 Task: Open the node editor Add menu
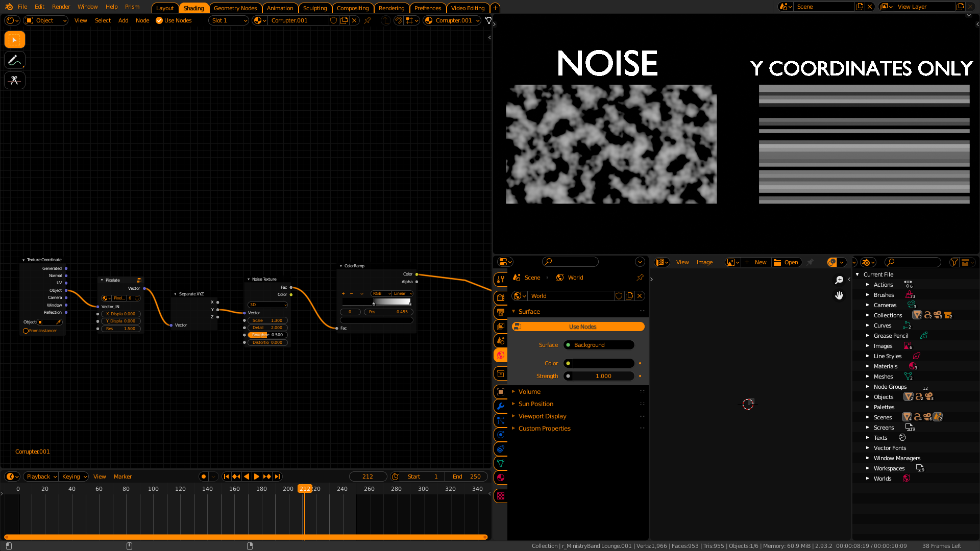point(123,20)
